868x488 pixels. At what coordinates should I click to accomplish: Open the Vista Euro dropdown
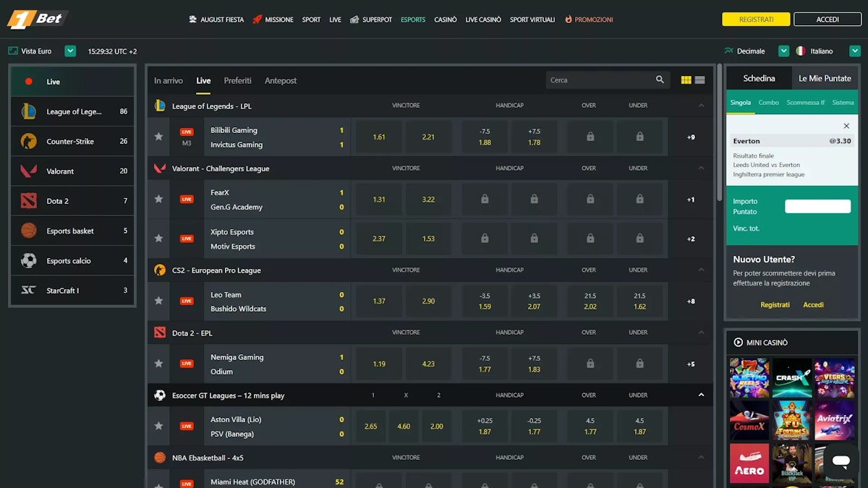tap(70, 51)
